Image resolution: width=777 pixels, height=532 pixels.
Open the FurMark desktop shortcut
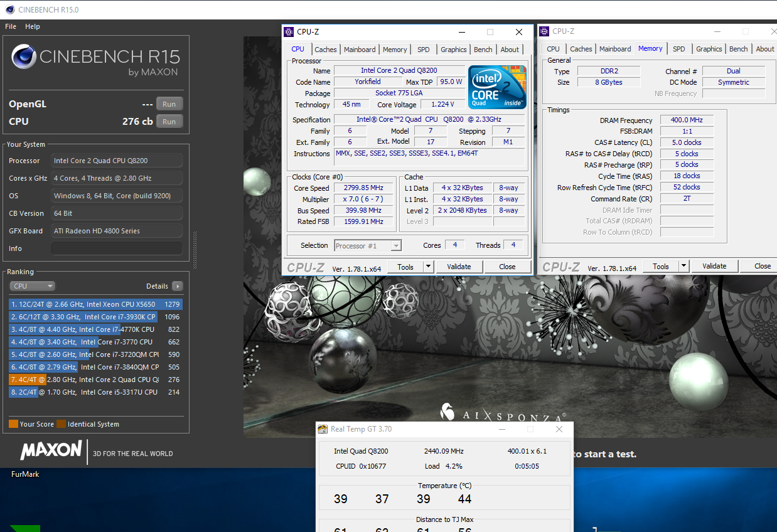(x=25, y=474)
